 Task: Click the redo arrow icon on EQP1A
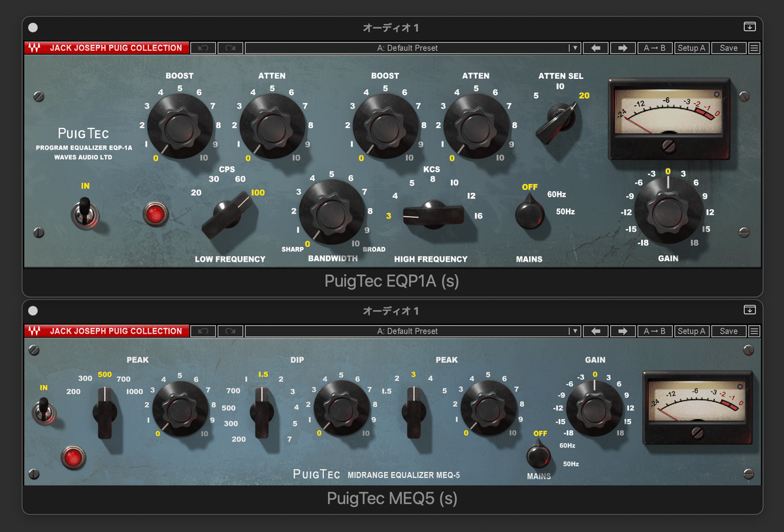[230, 47]
